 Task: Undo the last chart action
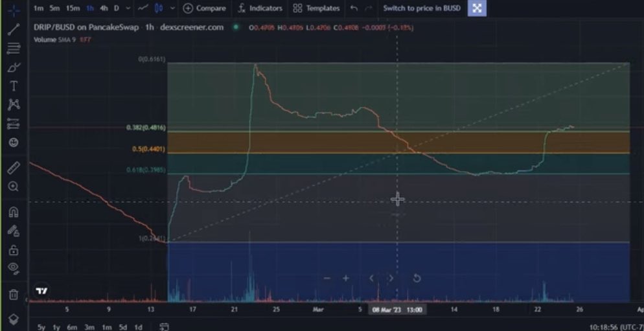pyautogui.click(x=354, y=8)
